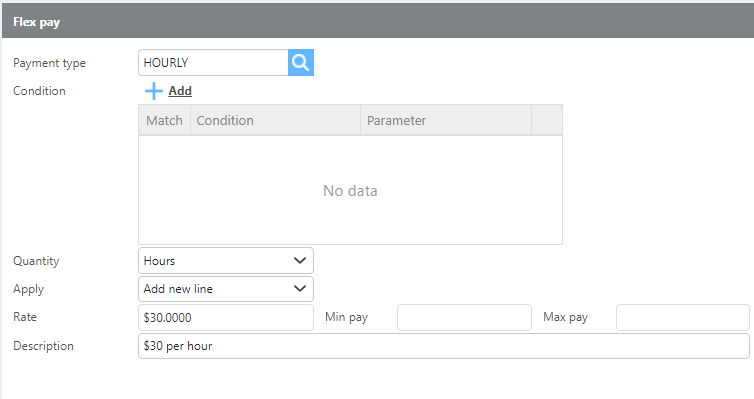Click the No data area of conditions grid
This screenshot has width=754, height=399.
(351, 190)
